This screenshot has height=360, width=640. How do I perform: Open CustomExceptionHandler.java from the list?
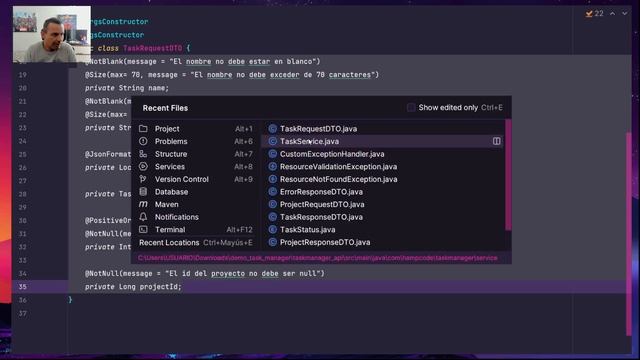tap(383, 154)
